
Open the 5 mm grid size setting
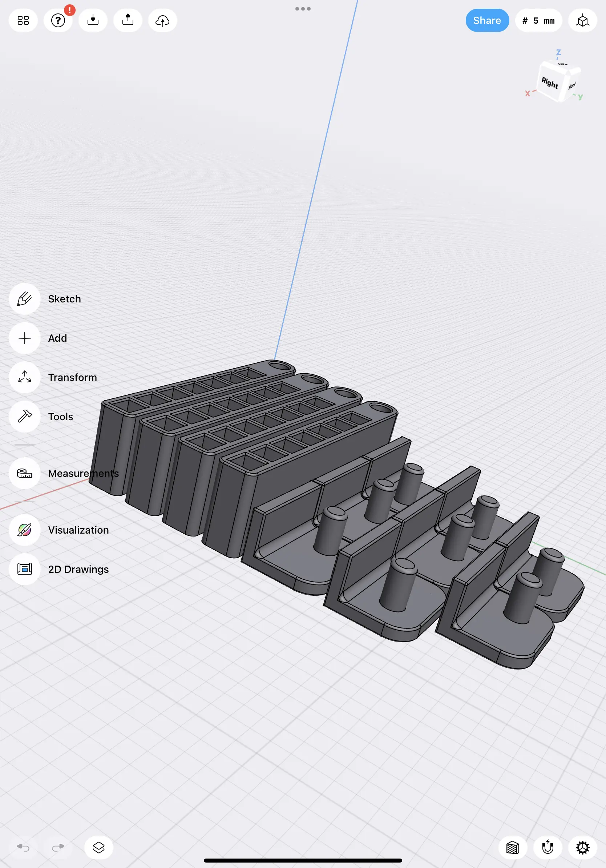[x=538, y=20]
